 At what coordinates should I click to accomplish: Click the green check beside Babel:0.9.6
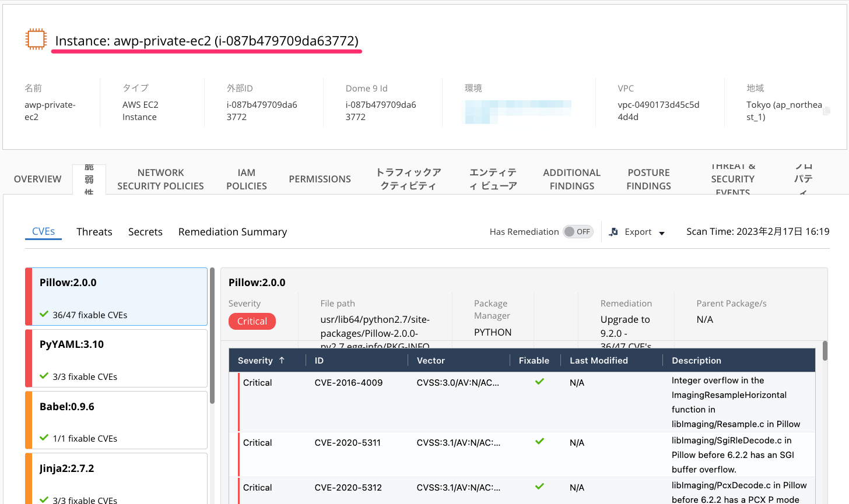click(x=43, y=439)
